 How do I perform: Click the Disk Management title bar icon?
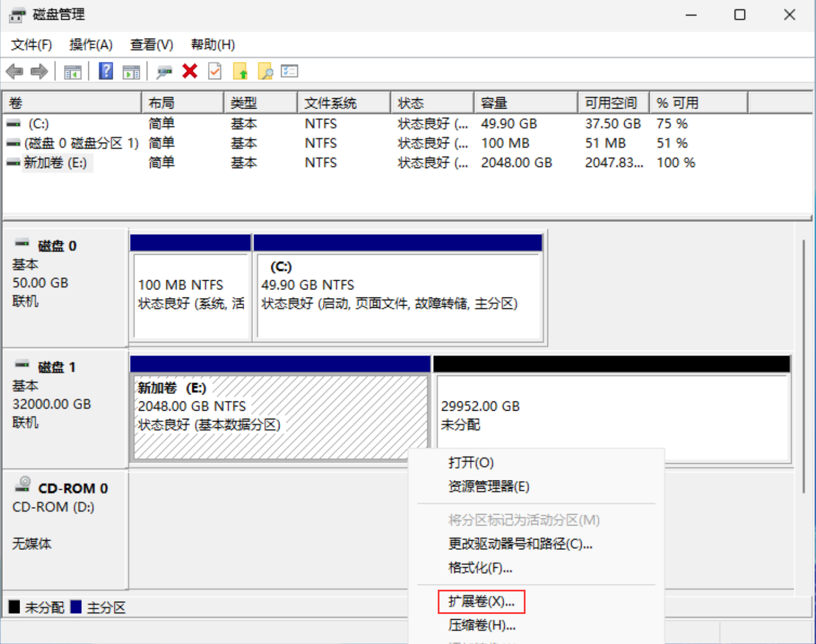[x=18, y=14]
